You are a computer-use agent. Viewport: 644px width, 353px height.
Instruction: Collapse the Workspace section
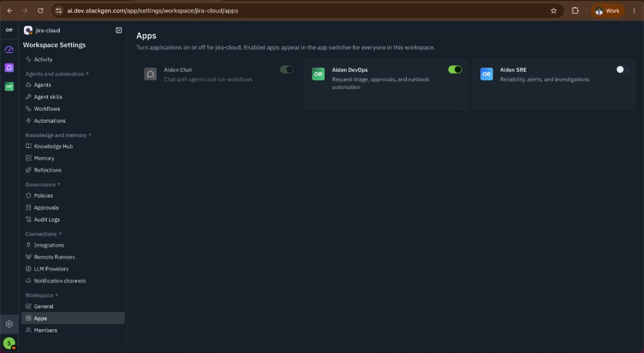pos(42,295)
